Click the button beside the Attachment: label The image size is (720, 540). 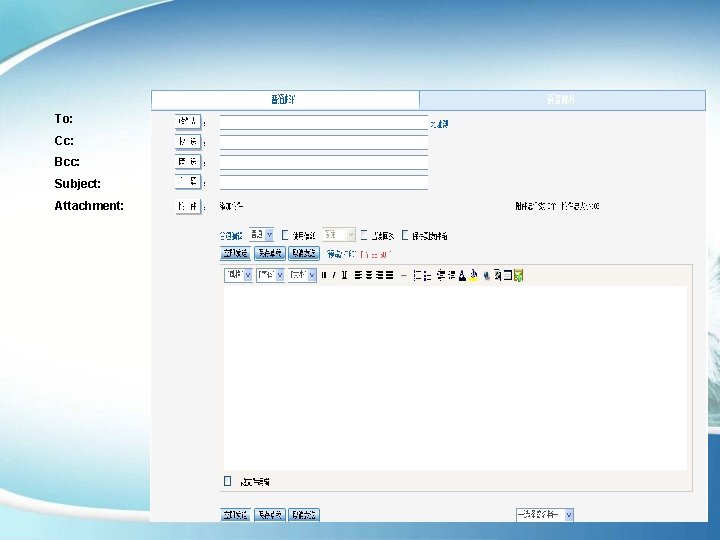point(188,207)
